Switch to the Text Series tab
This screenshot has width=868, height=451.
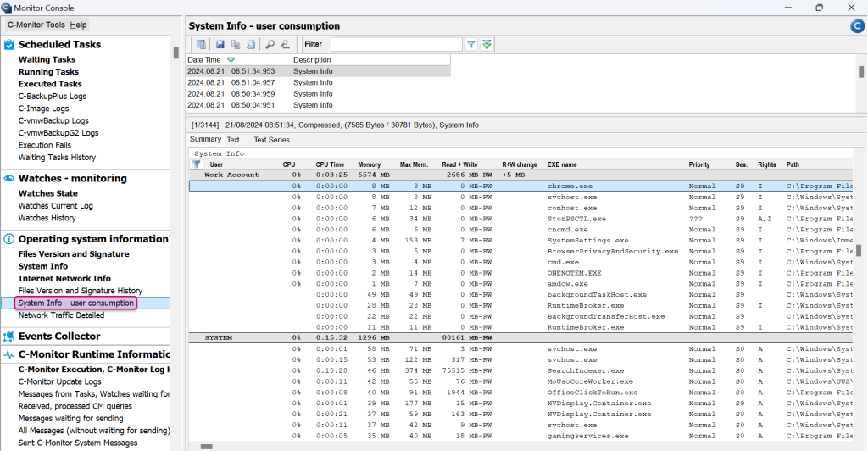[x=271, y=140]
